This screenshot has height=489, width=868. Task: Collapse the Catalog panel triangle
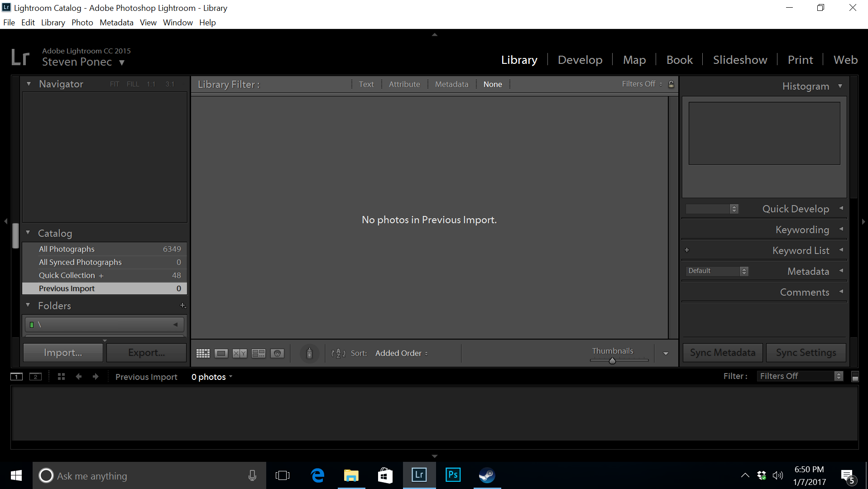coord(28,233)
